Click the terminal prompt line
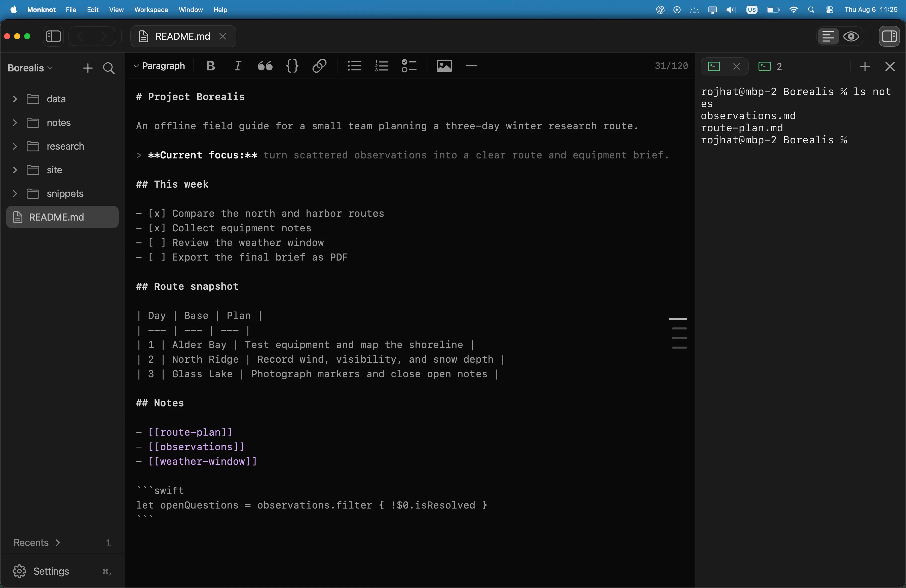Image resolution: width=906 pixels, height=588 pixels. tap(774, 140)
